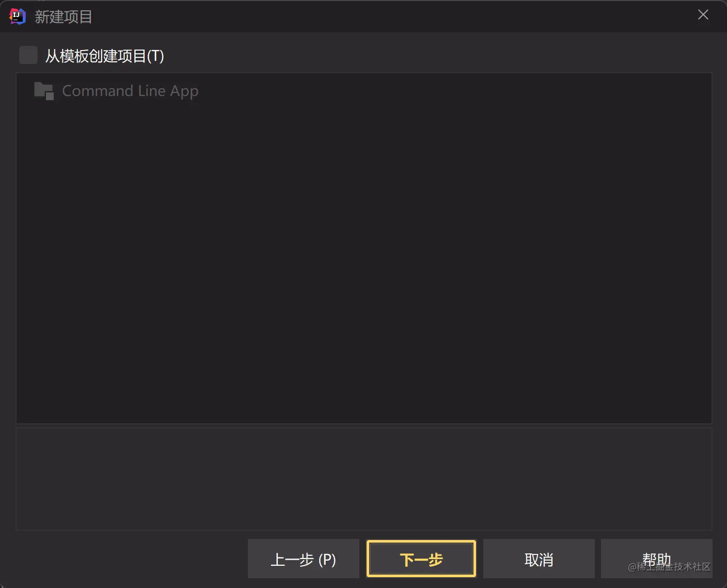Click the IntelliJ IDEA logo in title bar
Viewport: 727px width, 588px height.
(18, 17)
